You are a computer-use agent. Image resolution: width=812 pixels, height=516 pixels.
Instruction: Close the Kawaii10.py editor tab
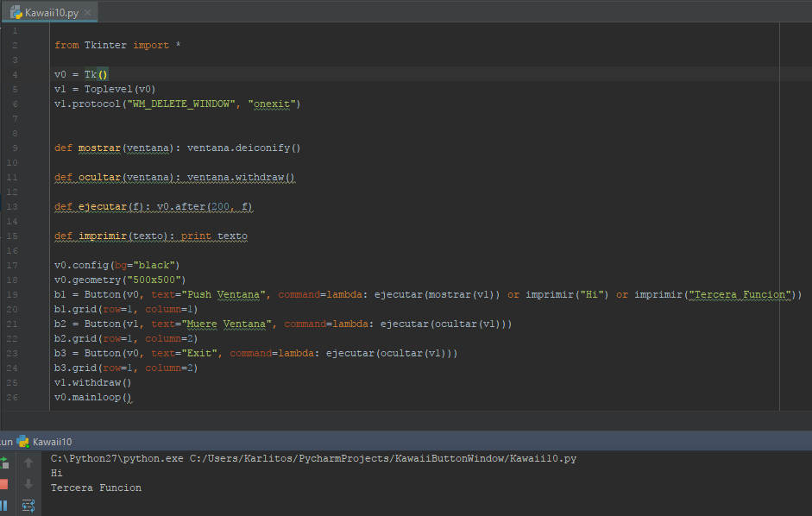point(89,13)
